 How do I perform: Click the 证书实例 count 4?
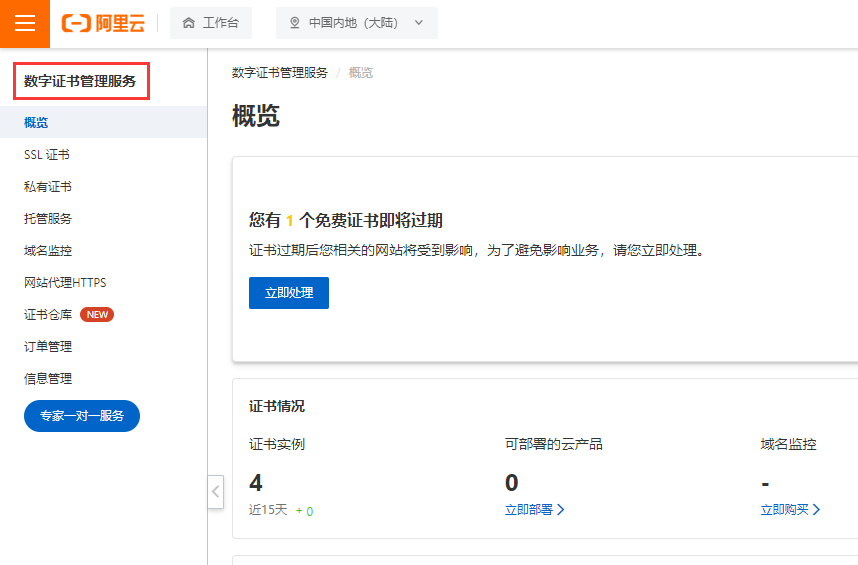pyautogui.click(x=256, y=482)
